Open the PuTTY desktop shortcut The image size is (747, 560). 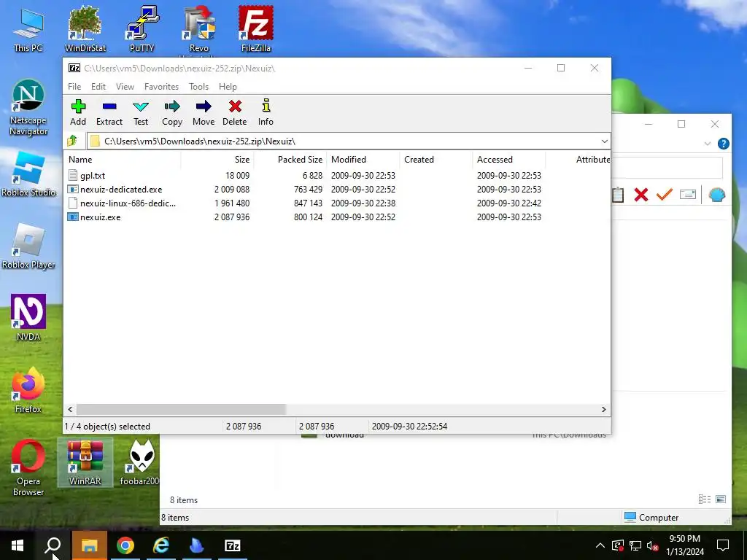[x=142, y=29]
